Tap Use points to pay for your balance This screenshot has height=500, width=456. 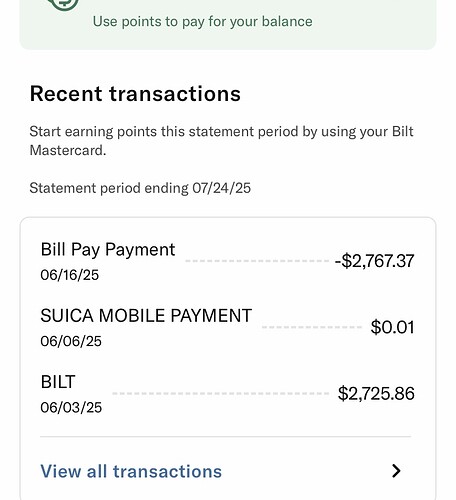tap(203, 22)
